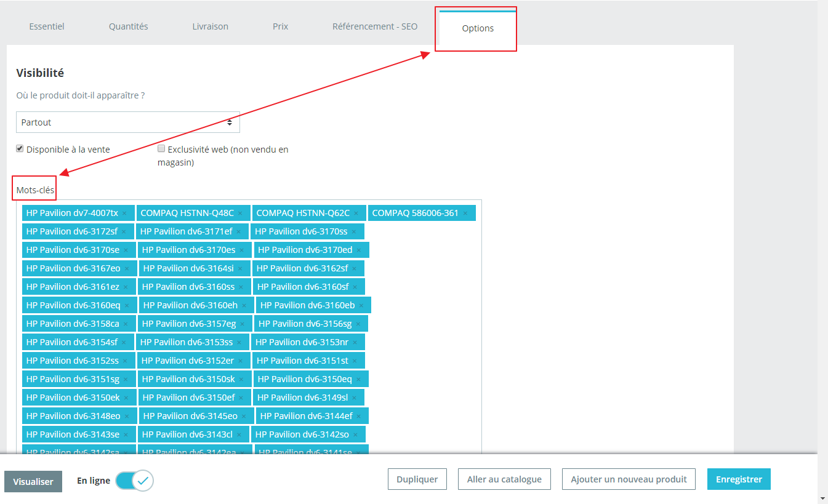Viewport: 828px width, 504px height.
Task: Toggle the En ligne switch off
Action: (134, 481)
